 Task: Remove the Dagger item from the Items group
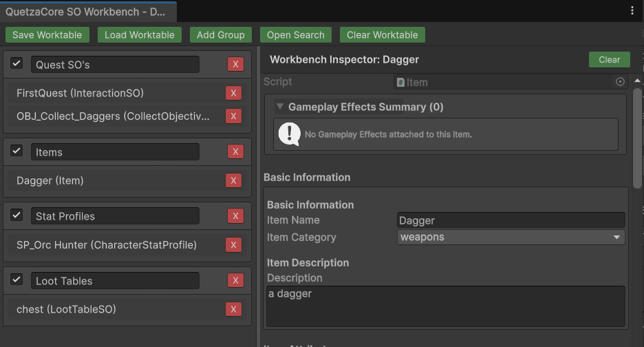pyautogui.click(x=233, y=181)
